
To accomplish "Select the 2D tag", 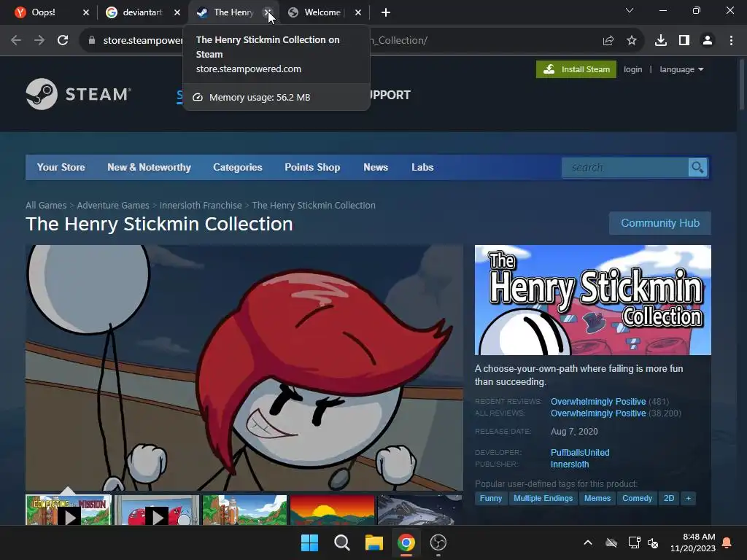I will coord(669,498).
